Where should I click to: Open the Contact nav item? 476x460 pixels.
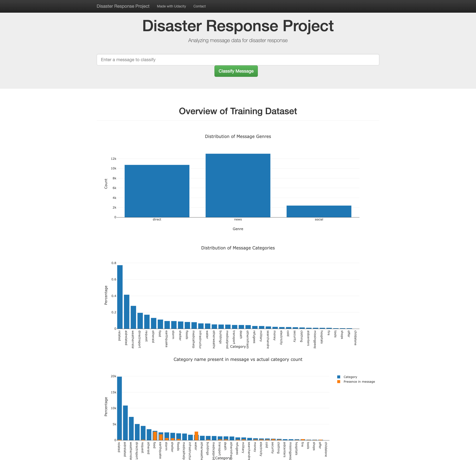tap(199, 6)
